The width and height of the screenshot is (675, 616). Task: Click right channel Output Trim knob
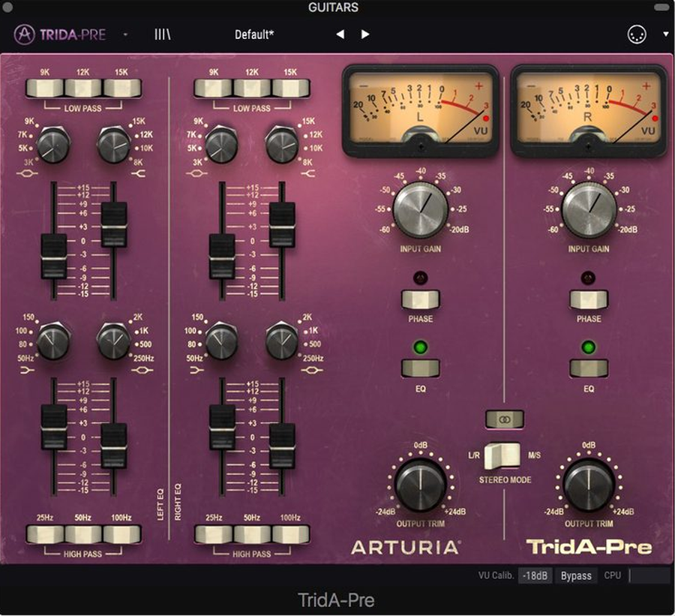click(x=589, y=485)
